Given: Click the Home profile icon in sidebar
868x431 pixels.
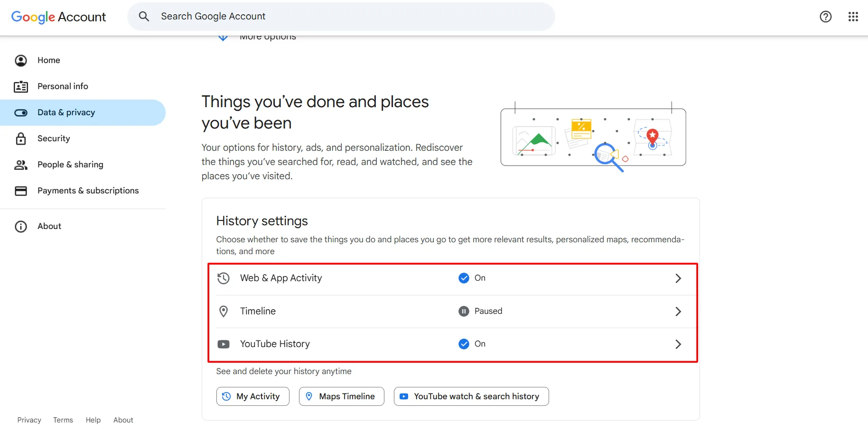Looking at the screenshot, I should click(21, 60).
